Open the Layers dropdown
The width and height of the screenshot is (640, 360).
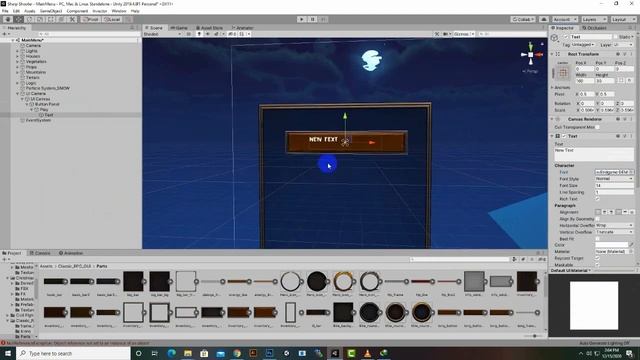(x=593, y=19)
